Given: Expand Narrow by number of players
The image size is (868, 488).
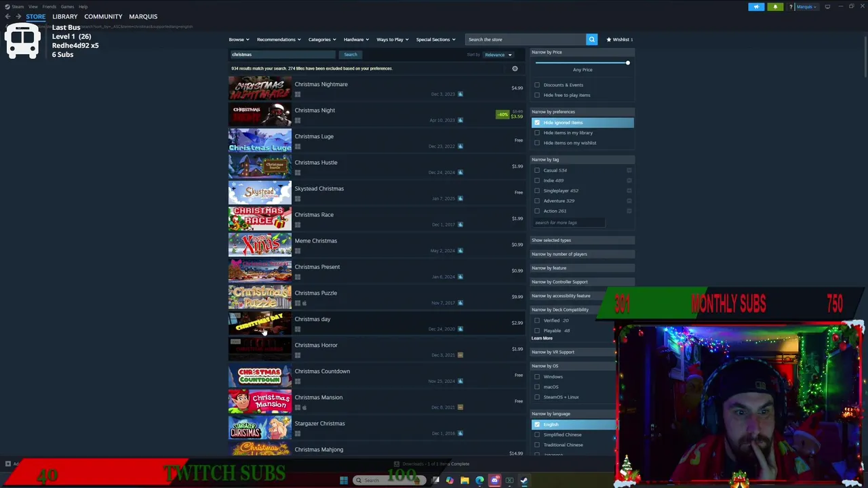Looking at the screenshot, I should [582, 254].
